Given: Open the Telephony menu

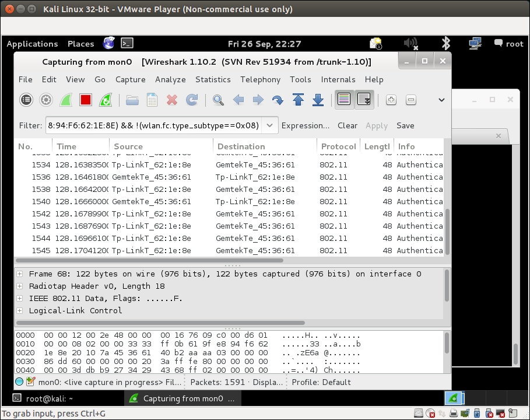Looking at the screenshot, I should pyautogui.click(x=260, y=79).
